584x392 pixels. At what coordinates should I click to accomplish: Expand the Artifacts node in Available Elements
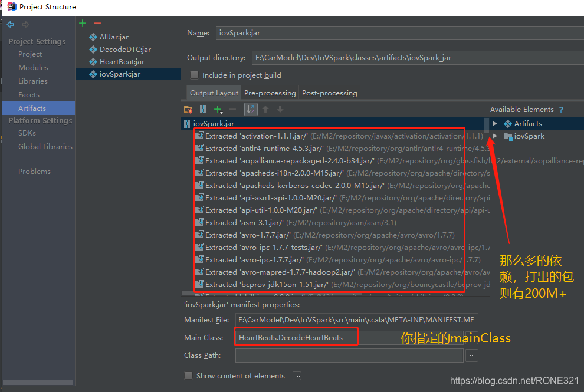(x=494, y=124)
